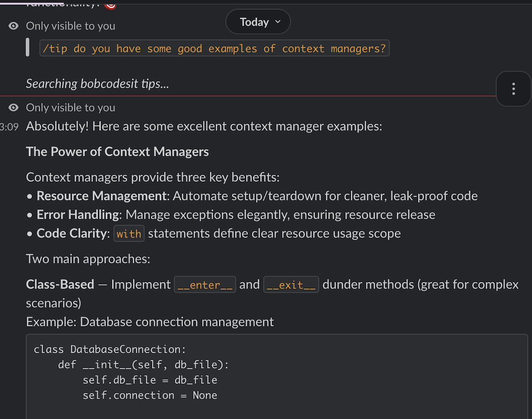Open the three-dot more actions menu
This screenshot has height=419, width=532.
(x=513, y=89)
